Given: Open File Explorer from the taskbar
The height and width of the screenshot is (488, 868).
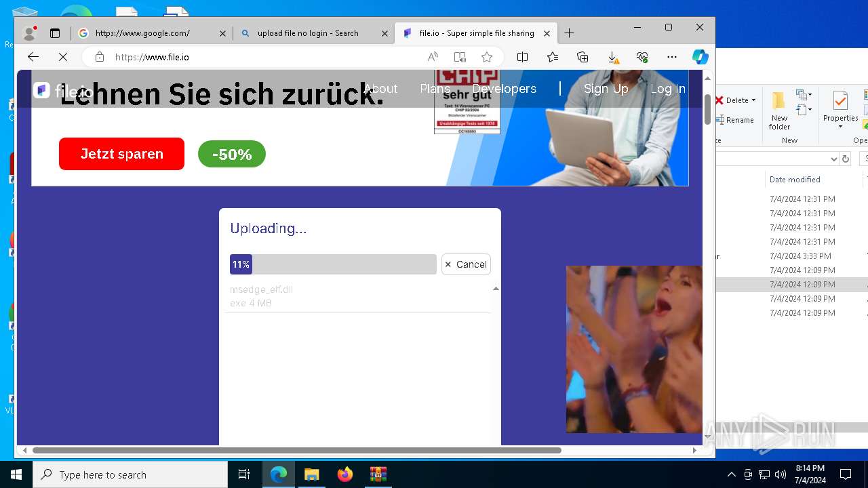Looking at the screenshot, I should (x=311, y=474).
